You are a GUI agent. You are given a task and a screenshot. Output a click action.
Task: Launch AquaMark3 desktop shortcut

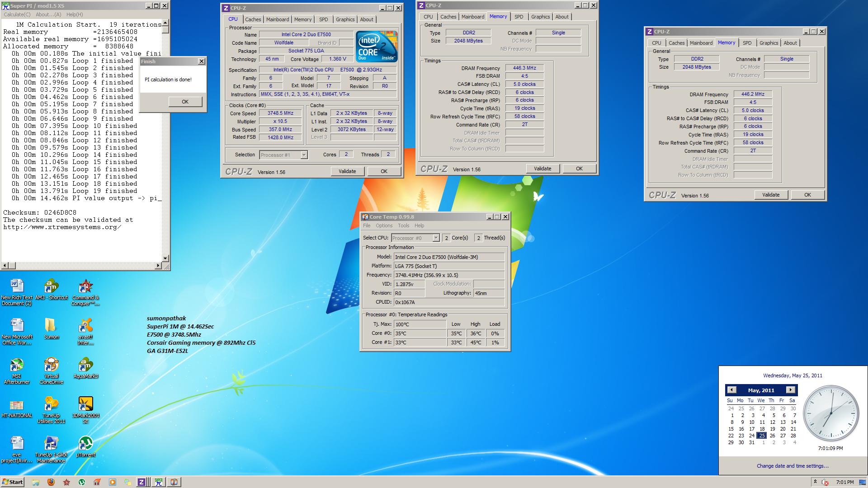click(85, 368)
